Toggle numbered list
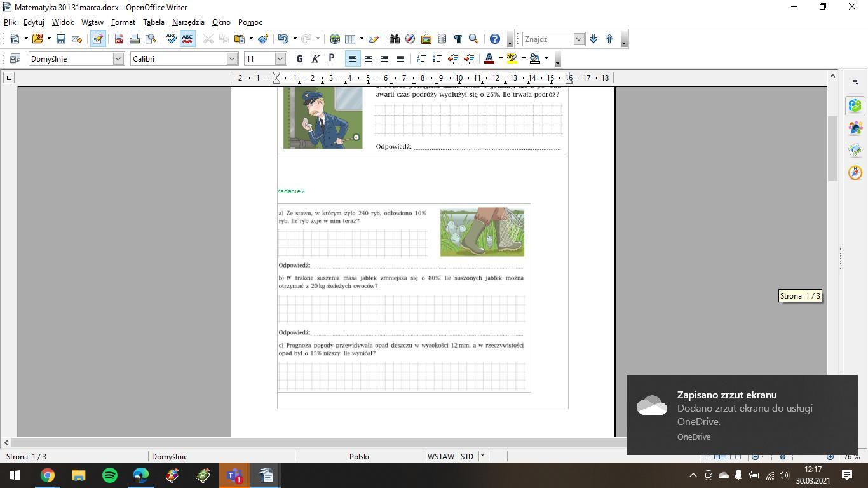Viewport: 868px width, 488px height. click(421, 58)
